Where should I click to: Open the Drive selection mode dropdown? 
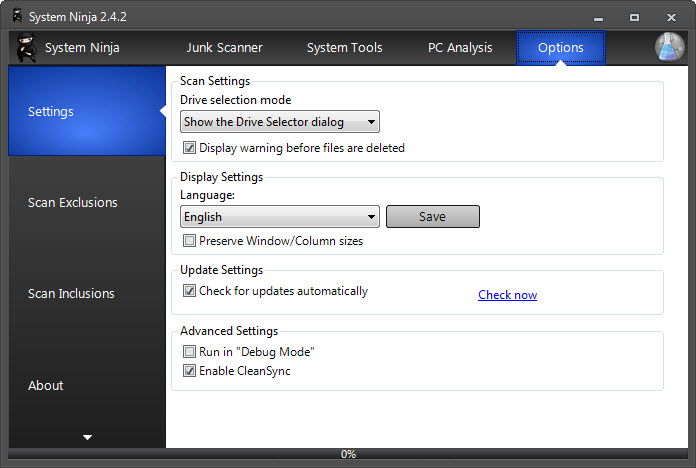[x=279, y=122]
